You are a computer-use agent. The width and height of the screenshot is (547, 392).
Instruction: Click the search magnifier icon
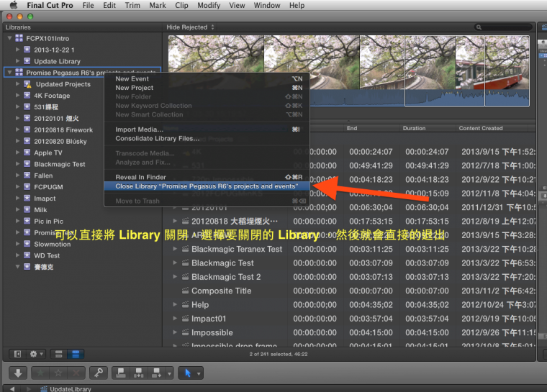(479, 27)
